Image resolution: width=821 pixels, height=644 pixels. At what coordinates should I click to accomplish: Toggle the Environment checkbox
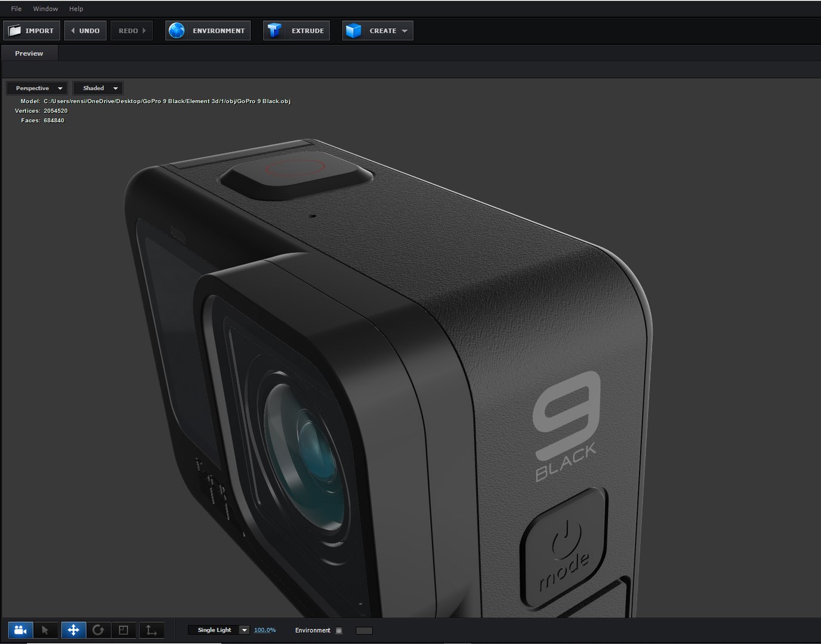[339, 630]
